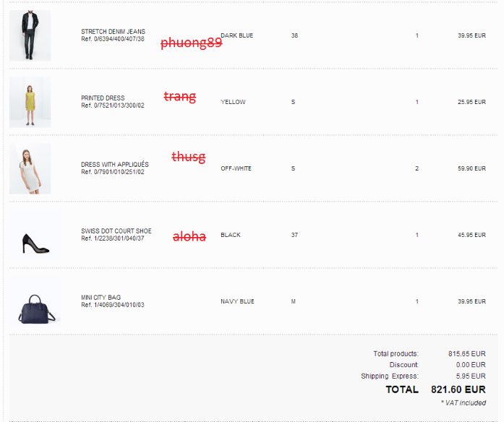Screen dimensions: 504x422
Task: Click the red trang annotation
Action: (x=180, y=96)
